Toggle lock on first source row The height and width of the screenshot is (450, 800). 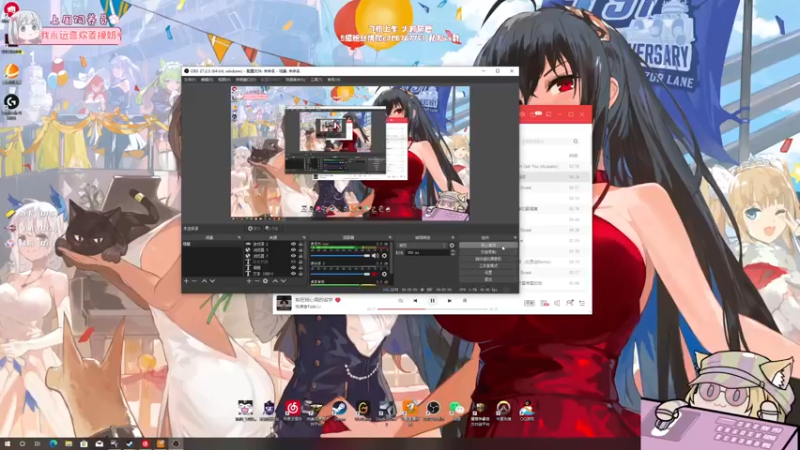pyautogui.click(x=301, y=244)
